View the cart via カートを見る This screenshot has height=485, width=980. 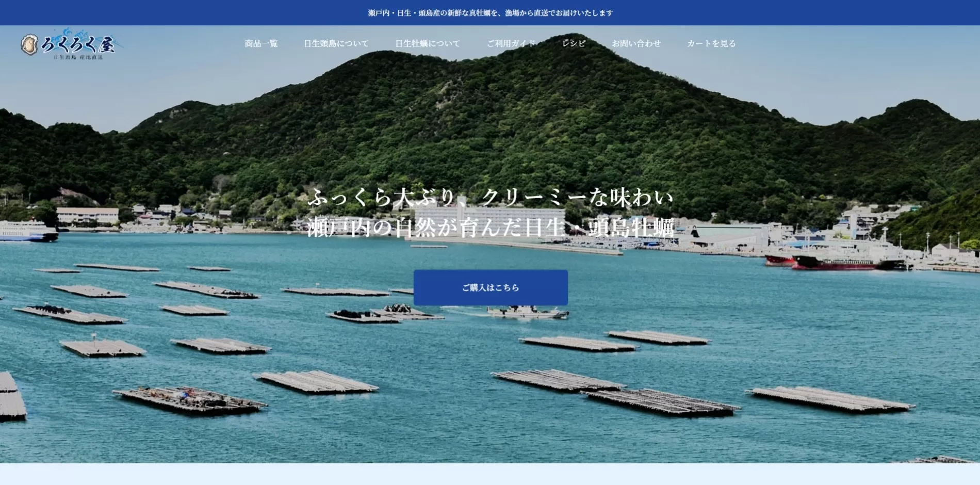(711, 44)
